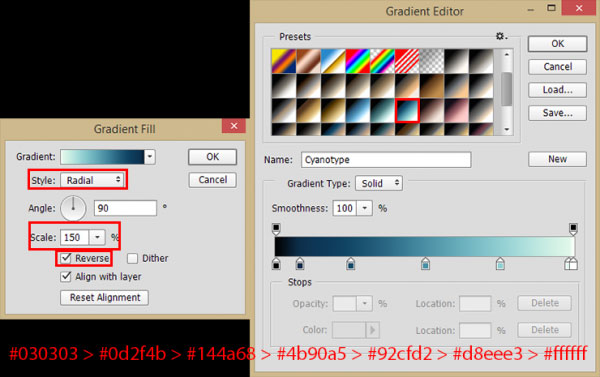The width and height of the screenshot is (600, 377).
Task: Select the chrome gradient preset
Action: [333, 61]
